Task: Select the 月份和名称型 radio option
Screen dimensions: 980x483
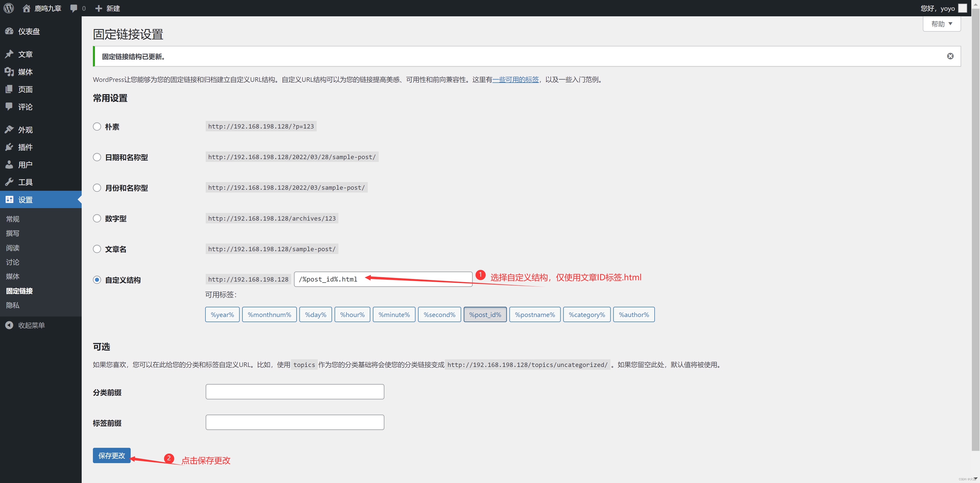Action: (97, 188)
